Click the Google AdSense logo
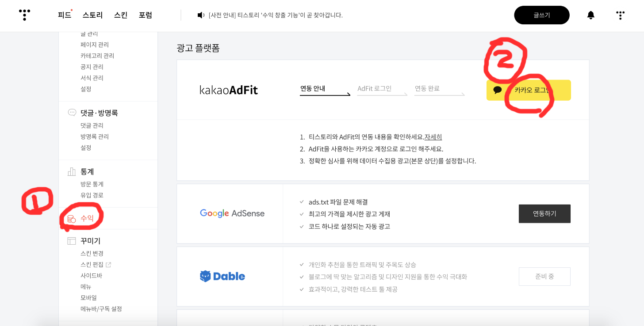 pos(232,213)
